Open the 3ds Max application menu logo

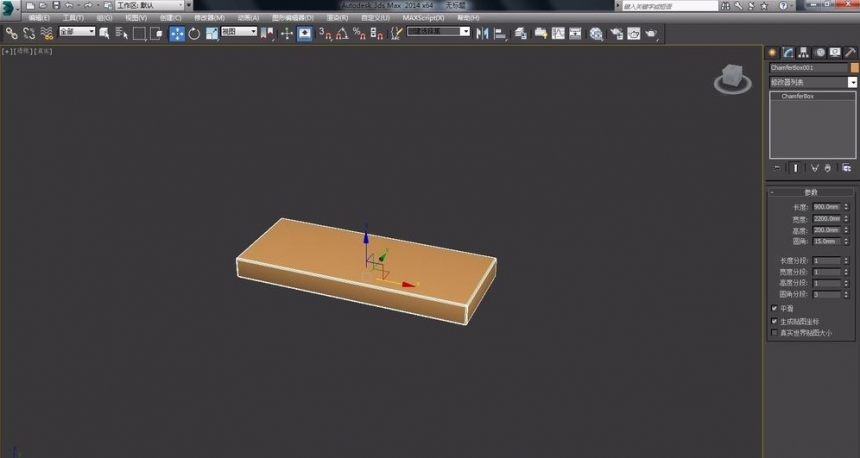pyautogui.click(x=9, y=8)
